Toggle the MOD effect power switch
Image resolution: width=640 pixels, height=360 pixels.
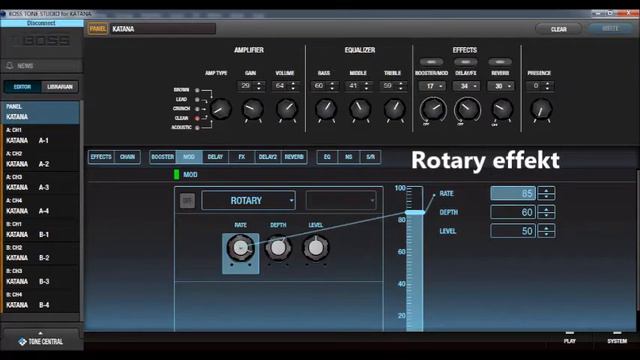[187, 200]
